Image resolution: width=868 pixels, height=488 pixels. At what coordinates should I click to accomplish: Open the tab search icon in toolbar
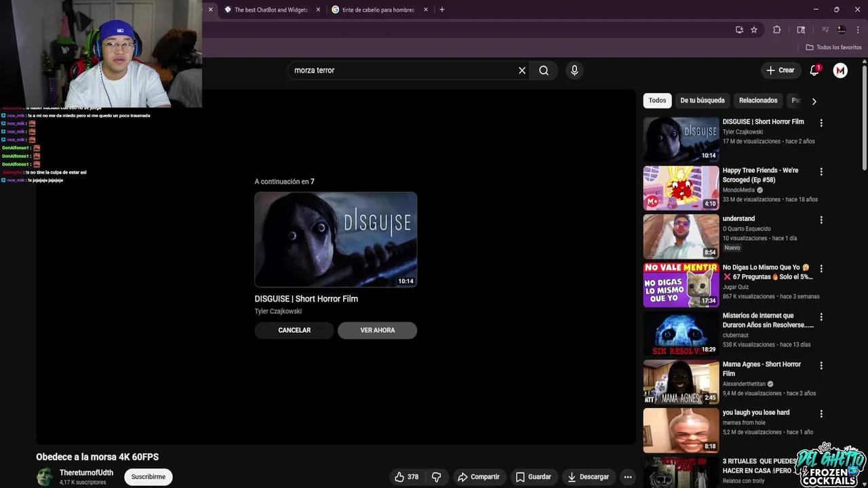(x=801, y=30)
